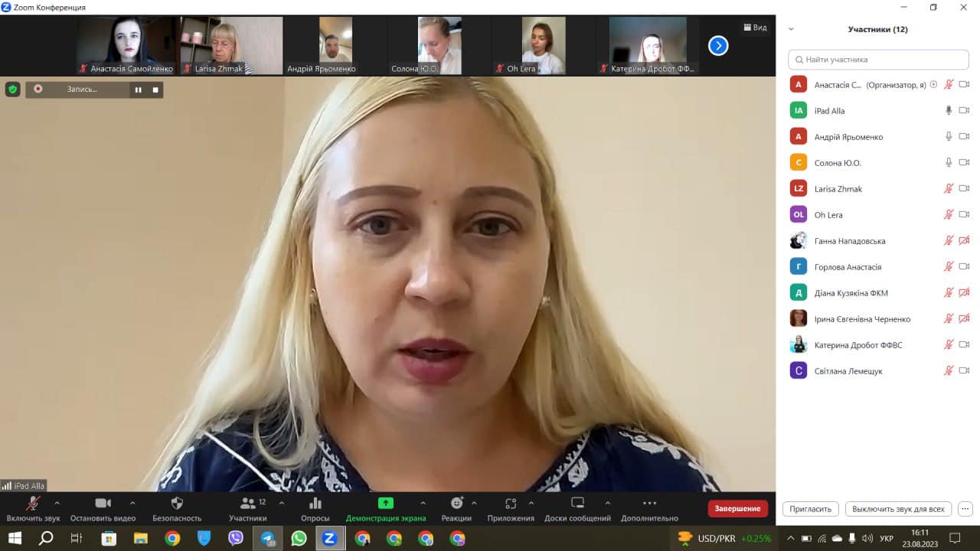Screen dimensions: 980x551
Task: Select Катерина Дробот ФФВС in participants list
Action: coord(878,345)
